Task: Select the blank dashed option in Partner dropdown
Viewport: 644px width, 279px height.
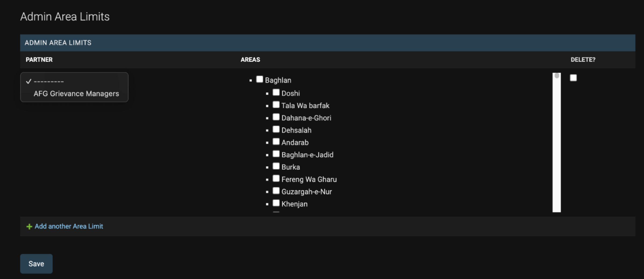Action: click(x=49, y=81)
